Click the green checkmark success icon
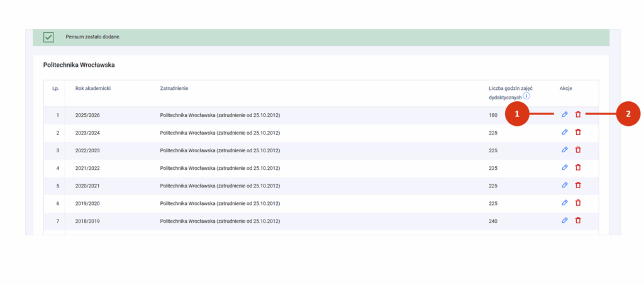Screen dimensions: 644x285 point(48,37)
